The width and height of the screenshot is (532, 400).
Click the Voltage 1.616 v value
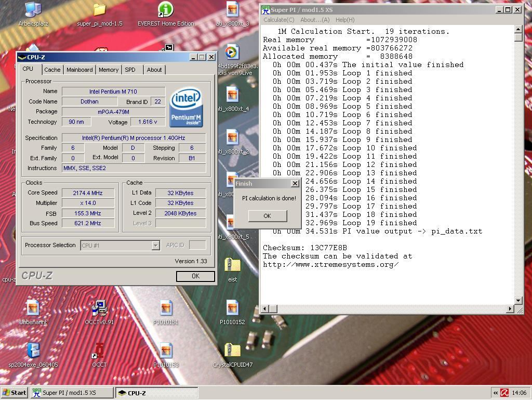[148, 122]
